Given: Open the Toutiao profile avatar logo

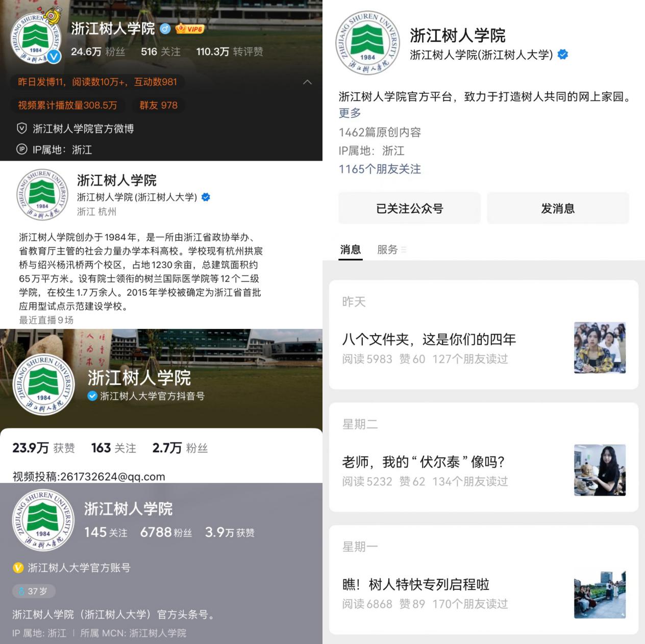Looking at the screenshot, I should point(43,520).
